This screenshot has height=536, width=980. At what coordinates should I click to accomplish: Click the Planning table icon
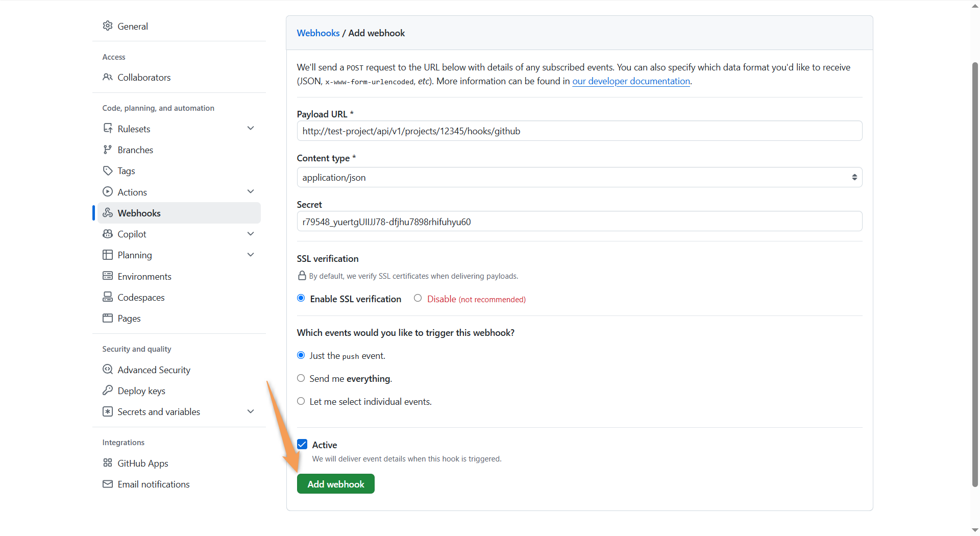pos(107,255)
